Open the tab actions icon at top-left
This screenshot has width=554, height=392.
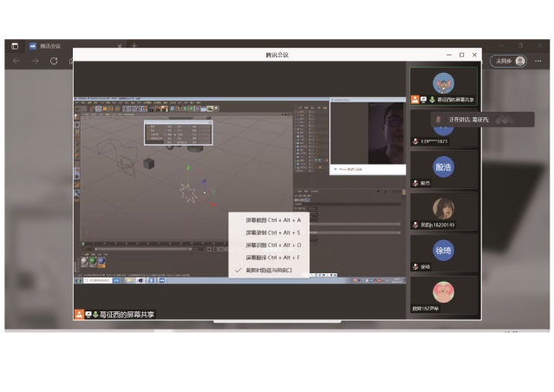tap(15, 45)
